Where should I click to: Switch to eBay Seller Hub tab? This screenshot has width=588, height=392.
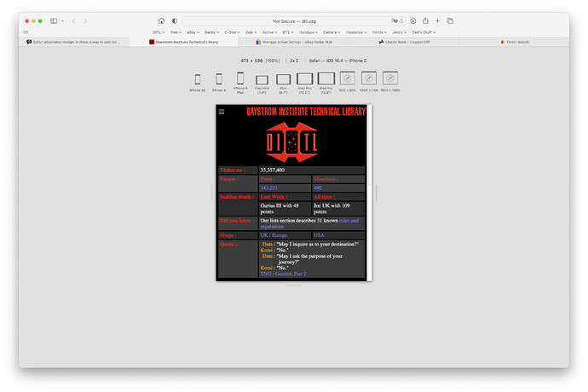pos(294,42)
